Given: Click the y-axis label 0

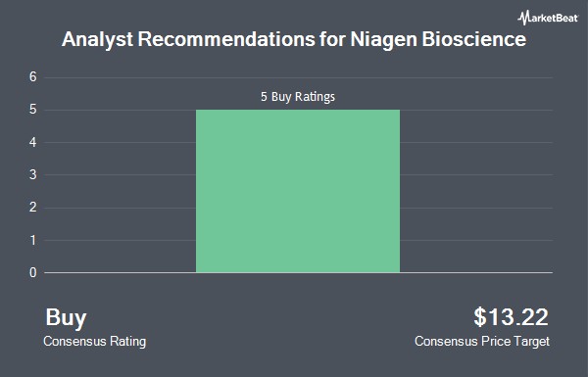Looking at the screenshot, I should click(x=33, y=272).
